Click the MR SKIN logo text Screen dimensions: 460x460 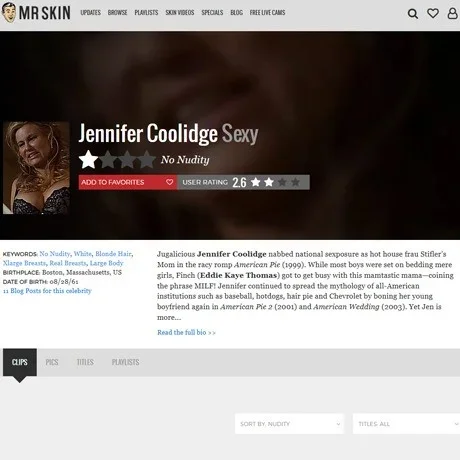45,13
